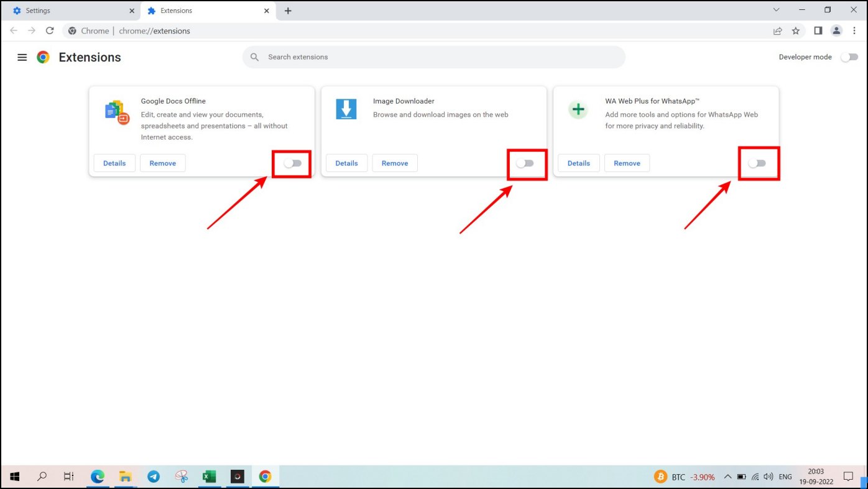Enable Developer mode toggle

pos(849,57)
